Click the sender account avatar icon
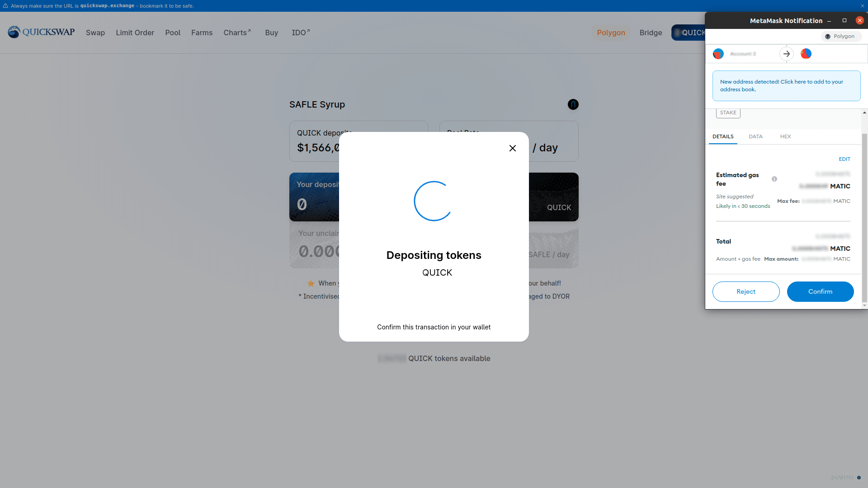 [x=718, y=54]
